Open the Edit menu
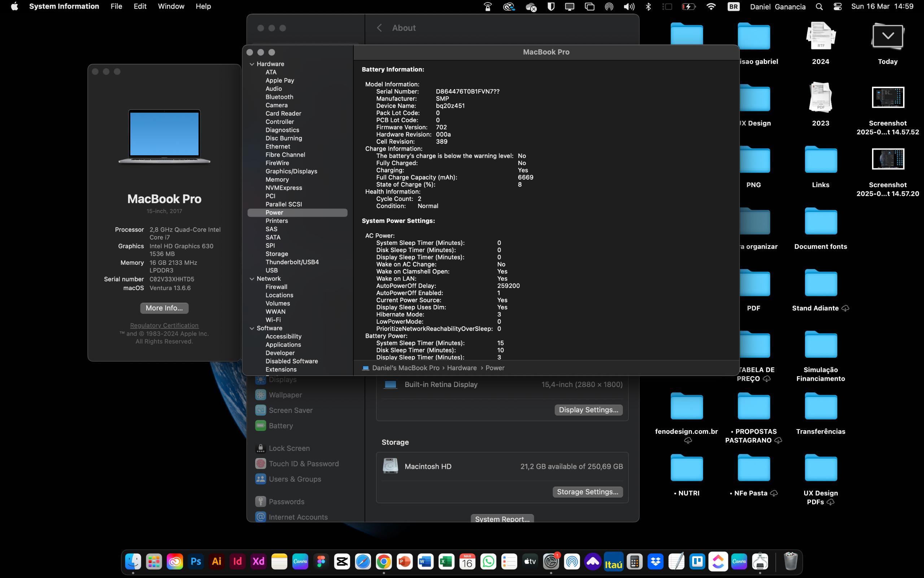This screenshot has width=924, height=578. point(140,7)
